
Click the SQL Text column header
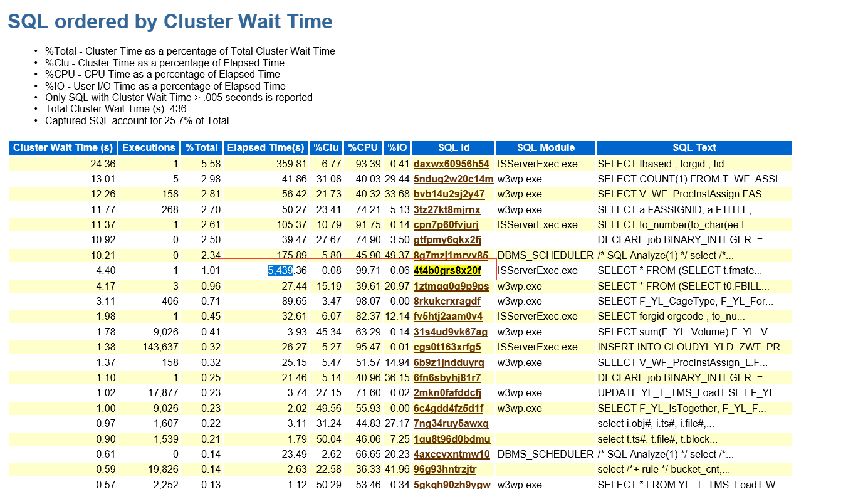pos(694,148)
